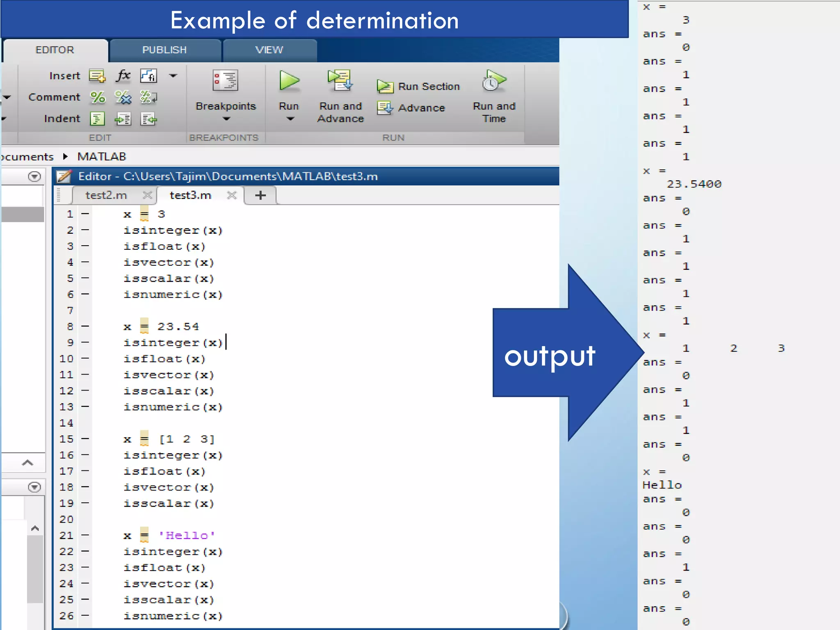
Task: Close the test2.m tab
Action: (x=148, y=195)
